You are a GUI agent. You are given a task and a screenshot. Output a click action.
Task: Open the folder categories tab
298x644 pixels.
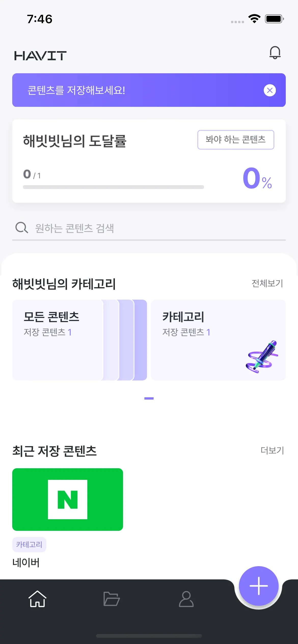[x=112, y=599]
